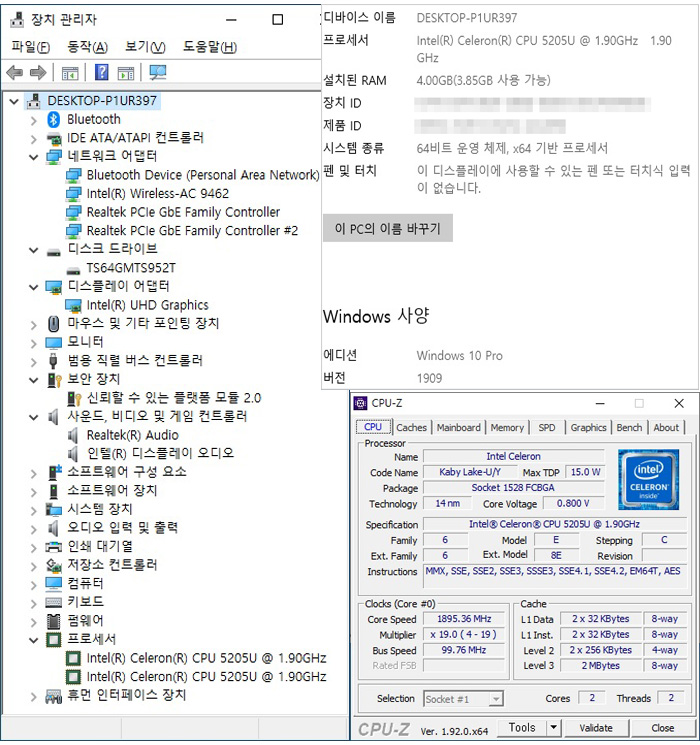Viewport: 700px width, 745px height.
Task: Select Intel(R) Wireless-AC 9462 adapter
Action: click(157, 194)
